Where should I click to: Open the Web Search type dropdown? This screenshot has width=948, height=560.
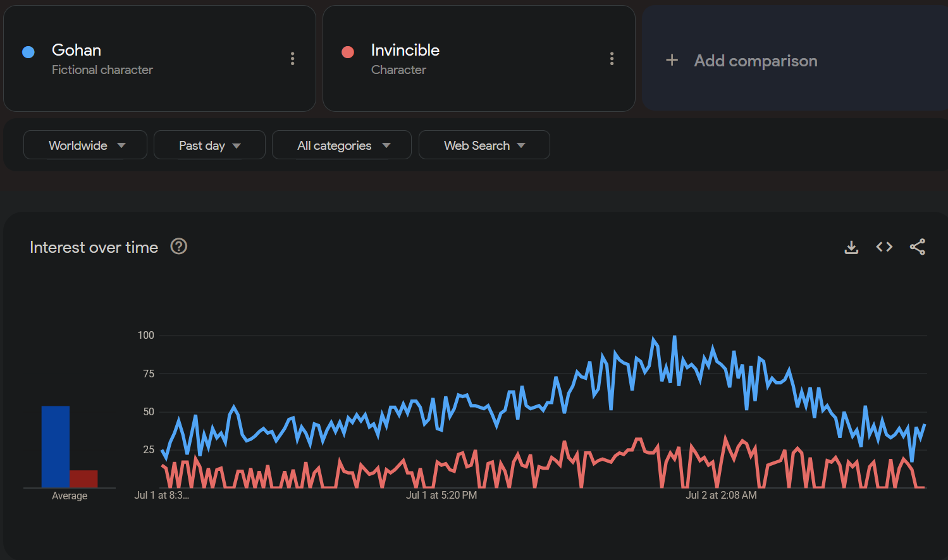(x=484, y=145)
